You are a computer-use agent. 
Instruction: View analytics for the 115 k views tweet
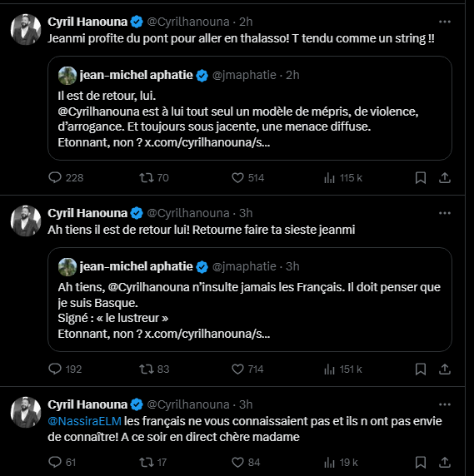(x=343, y=177)
